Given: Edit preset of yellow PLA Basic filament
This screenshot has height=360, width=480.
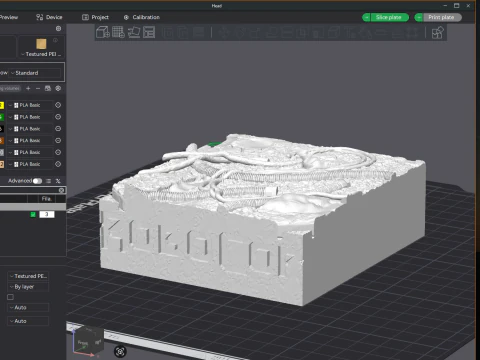Looking at the screenshot, I should point(58,105).
